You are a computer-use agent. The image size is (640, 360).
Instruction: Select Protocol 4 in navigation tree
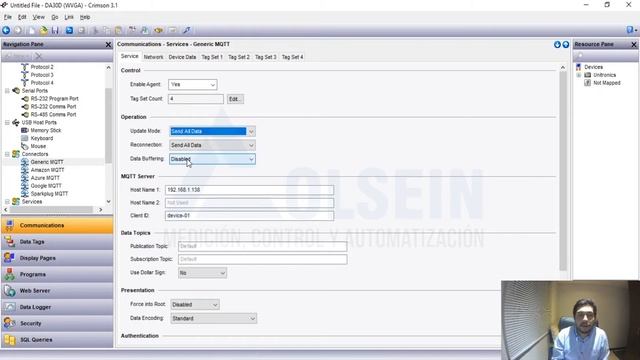(42, 83)
